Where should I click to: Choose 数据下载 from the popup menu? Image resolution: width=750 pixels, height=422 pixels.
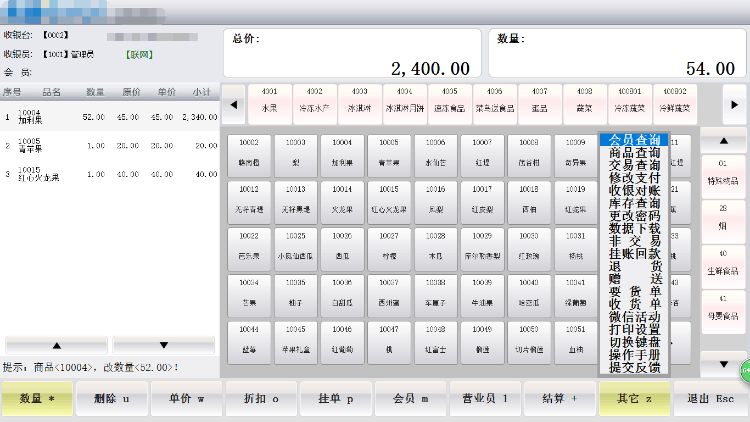(634, 228)
